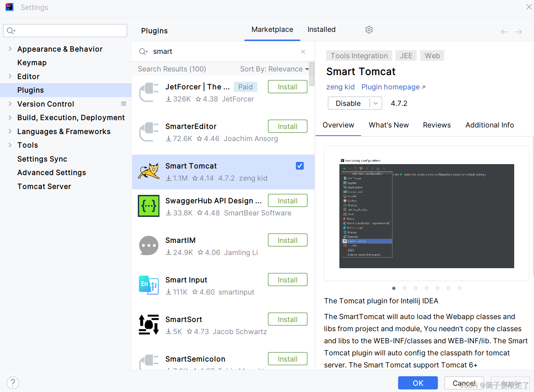This screenshot has width=534, height=392.
Task: Install JetForcer plugin
Action: coord(288,87)
